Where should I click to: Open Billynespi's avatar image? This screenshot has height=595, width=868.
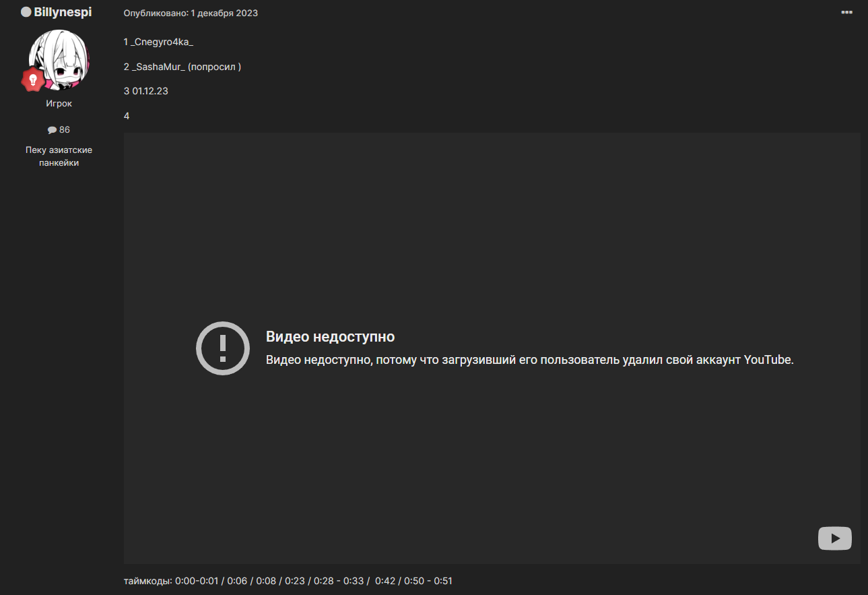pyautogui.click(x=60, y=61)
